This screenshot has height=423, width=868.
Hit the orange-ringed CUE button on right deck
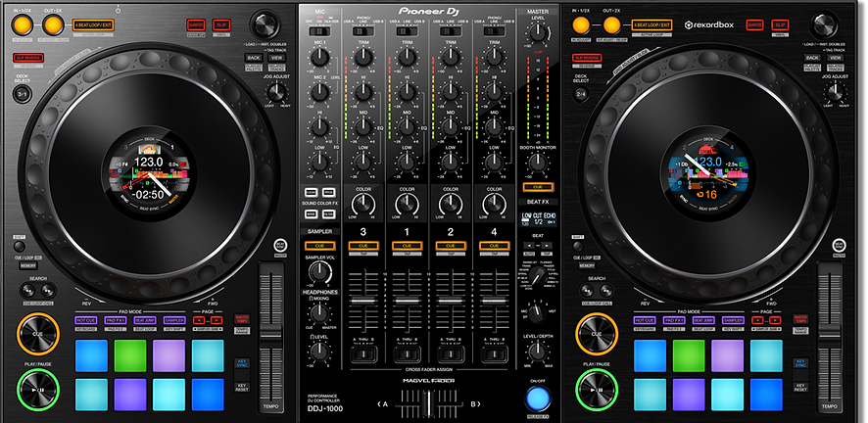pos(597,334)
